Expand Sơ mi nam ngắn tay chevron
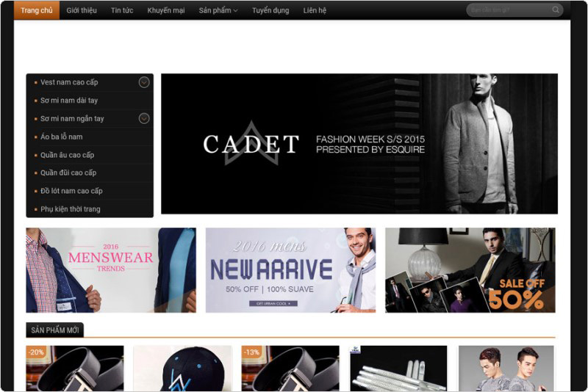Screen dimensions: 588x392 (x=144, y=118)
